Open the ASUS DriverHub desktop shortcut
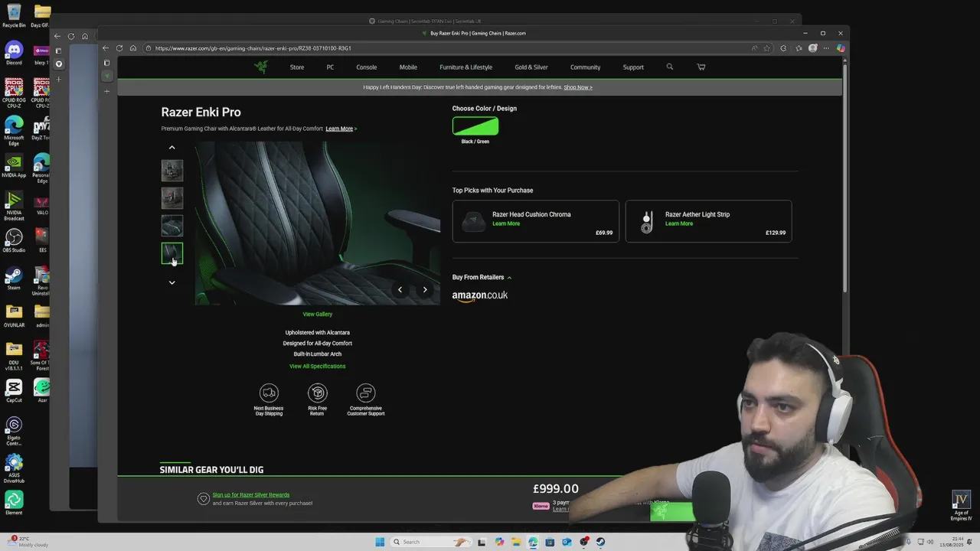 coord(14,468)
